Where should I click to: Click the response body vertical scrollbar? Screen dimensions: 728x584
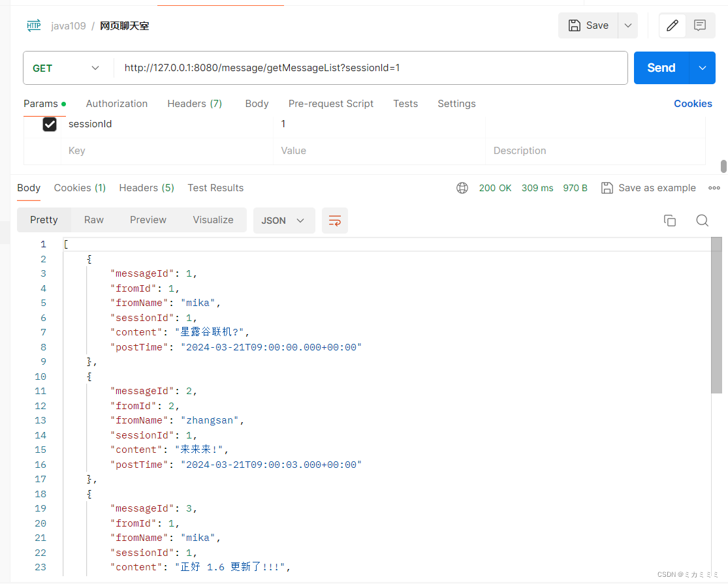716,315
